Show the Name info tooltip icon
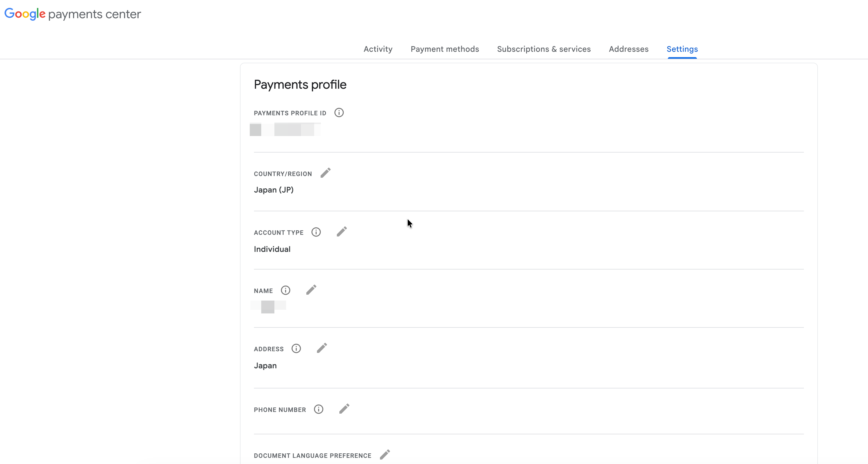Viewport: 868px width, 464px height. (x=285, y=290)
